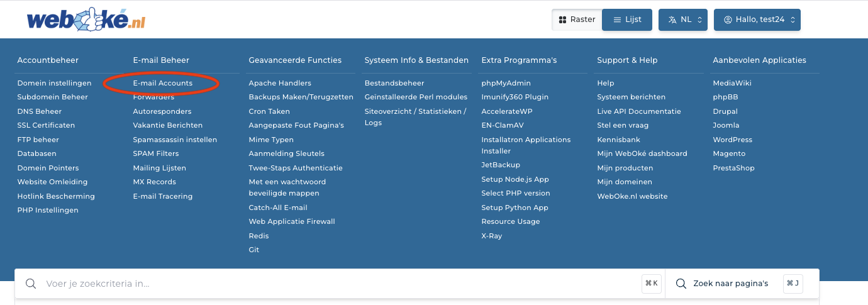Click the Zoek naar pagina's search icon
Viewport: 868px width, 305px height.
[x=681, y=284]
